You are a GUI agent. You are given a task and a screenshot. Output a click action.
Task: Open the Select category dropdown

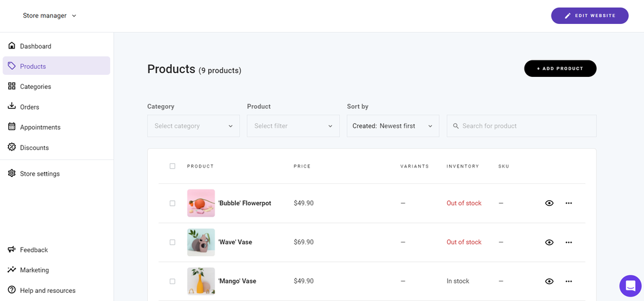[x=193, y=126]
